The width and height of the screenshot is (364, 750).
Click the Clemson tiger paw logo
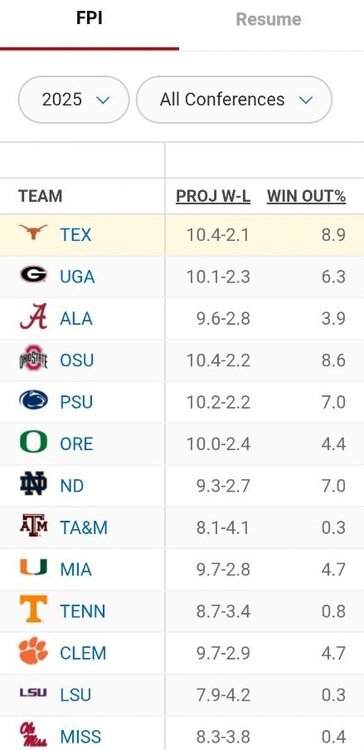tap(33, 651)
